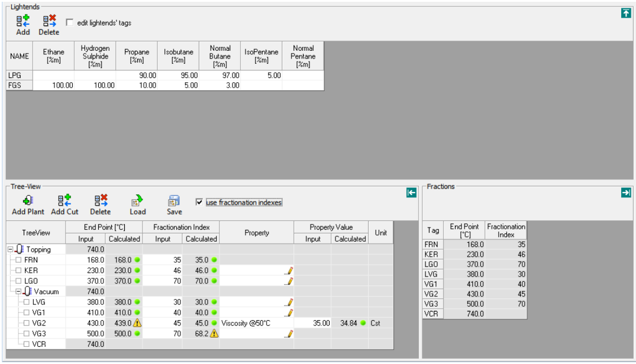Viewport: 636px width, 364px height.
Task: Delete lightend via Lightends Delete icon
Action: pos(49,25)
